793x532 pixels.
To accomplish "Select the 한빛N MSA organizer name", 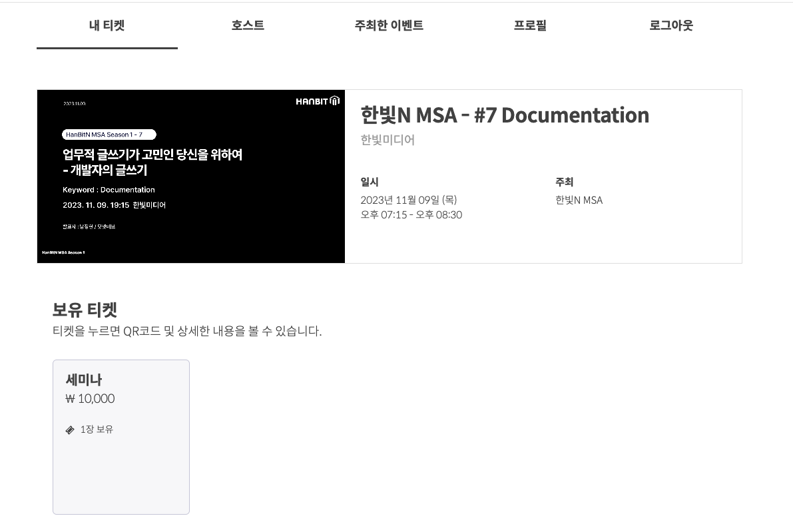I will 579,200.
